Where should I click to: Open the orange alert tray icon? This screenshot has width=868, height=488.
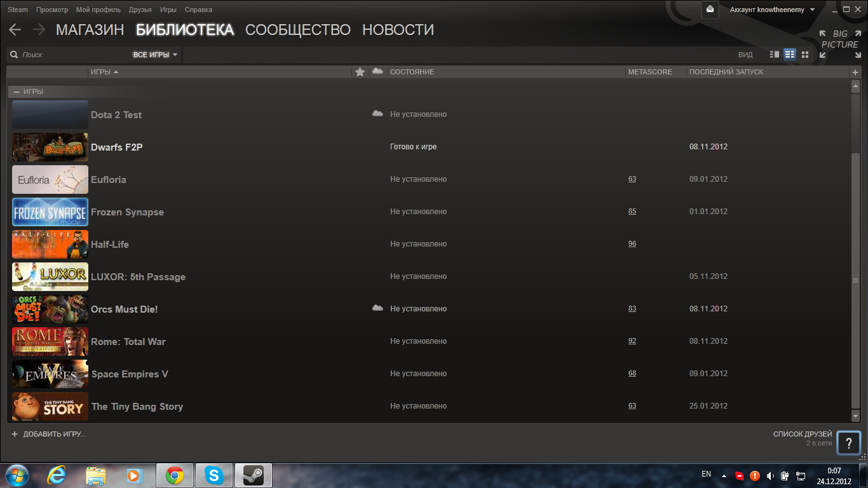754,475
